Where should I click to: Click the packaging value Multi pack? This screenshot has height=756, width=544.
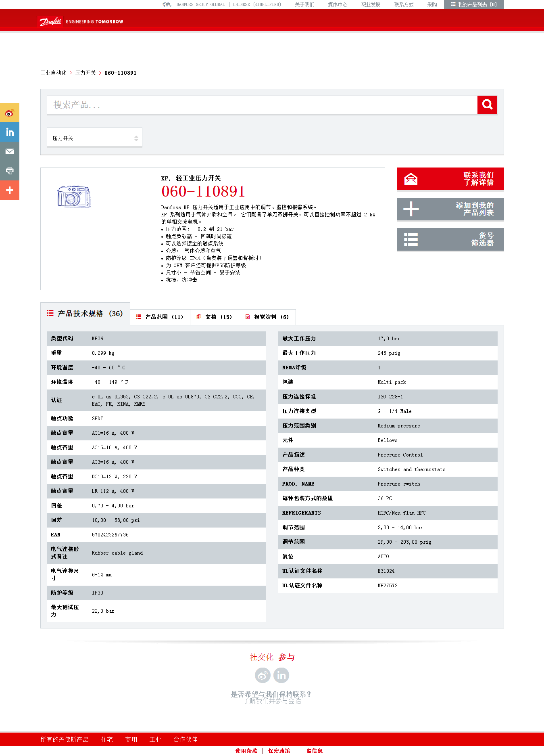[x=392, y=382]
